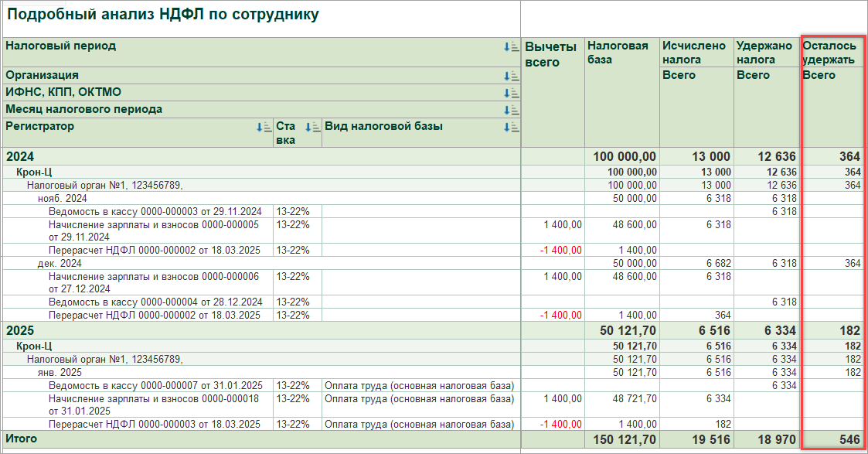Open 'Начисление зарплаты и взносов 0000-000005' document

click(x=153, y=230)
